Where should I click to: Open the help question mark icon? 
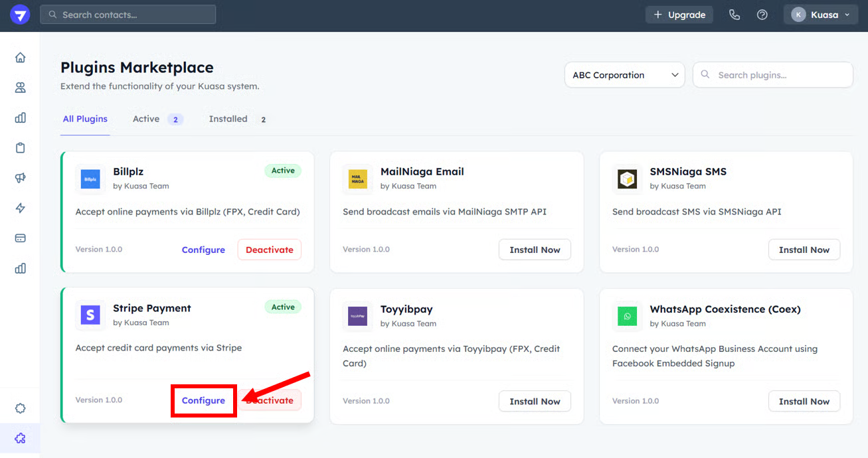(762, 15)
